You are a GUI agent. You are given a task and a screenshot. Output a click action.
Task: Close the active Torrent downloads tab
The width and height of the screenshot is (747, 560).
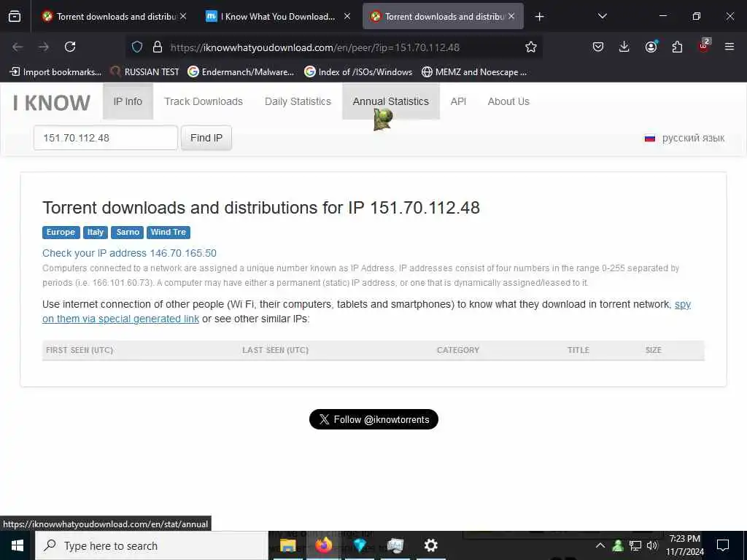coord(511,16)
